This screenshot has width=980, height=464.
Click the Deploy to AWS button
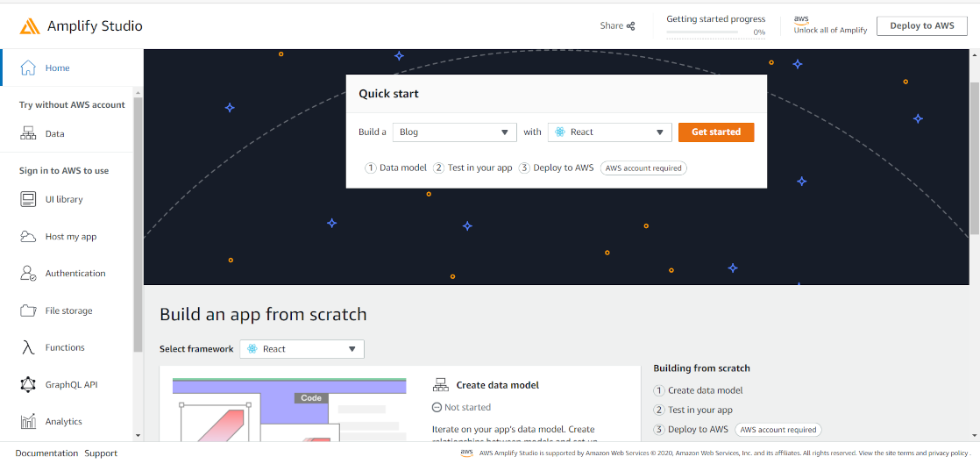point(922,25)
